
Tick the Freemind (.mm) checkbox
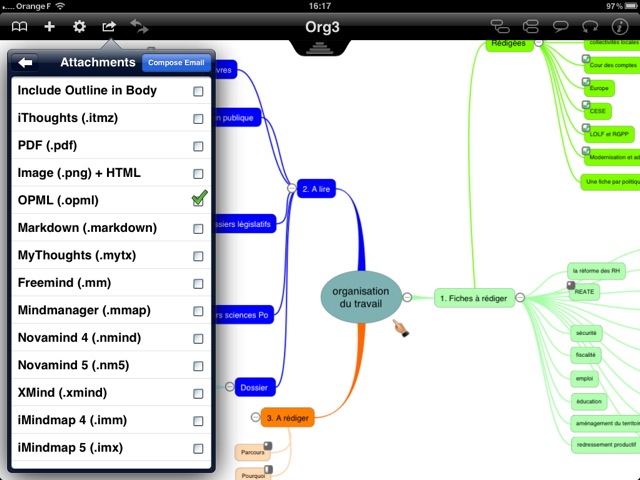point(199,255)
